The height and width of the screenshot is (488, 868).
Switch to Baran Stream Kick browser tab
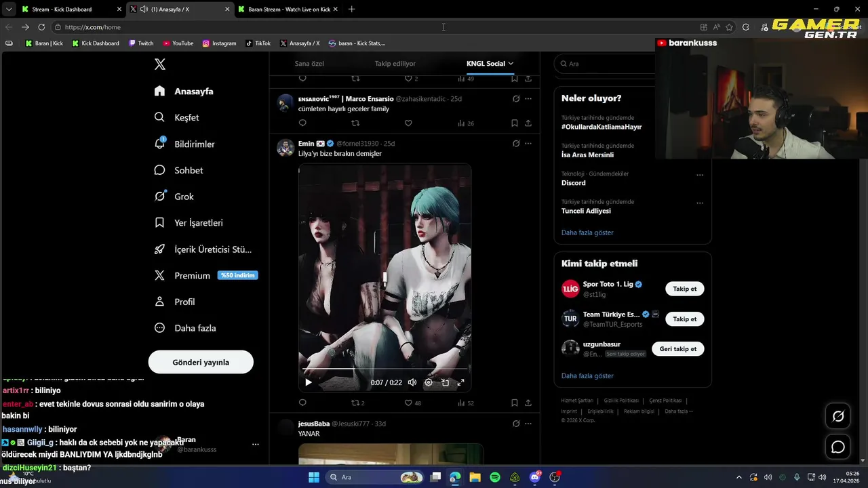(x=288, y=9)
